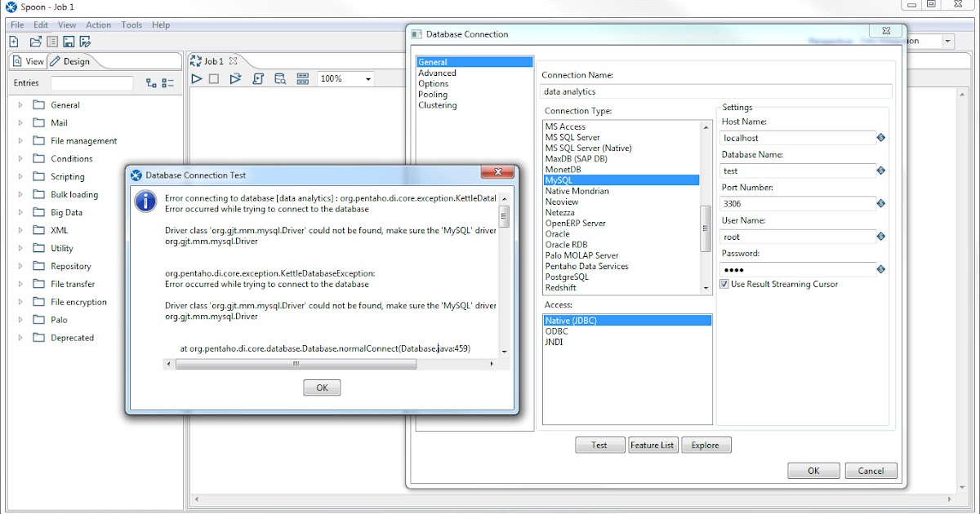
Task: Close the Database Connection Test dialog
Action: (497, 172)
